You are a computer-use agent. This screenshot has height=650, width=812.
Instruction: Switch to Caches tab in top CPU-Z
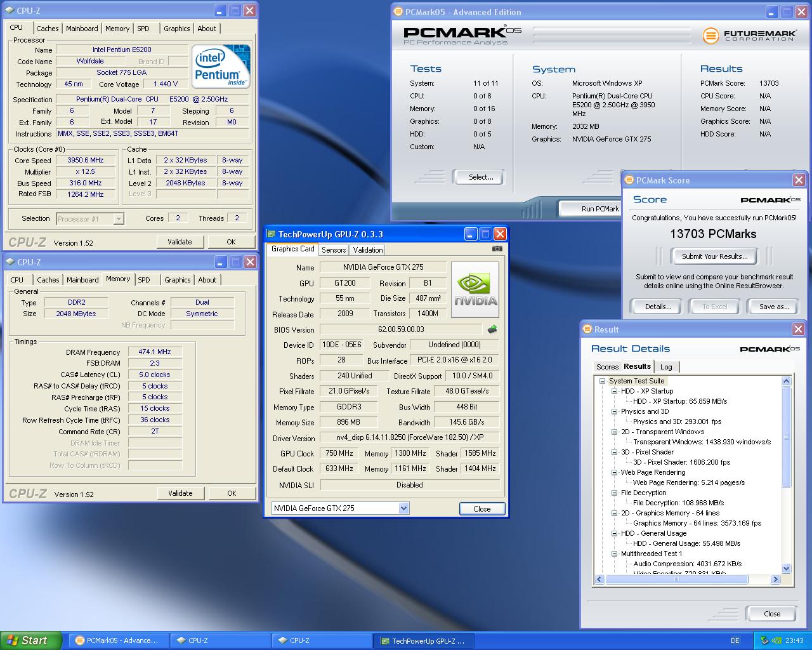[x=48, y=29]
